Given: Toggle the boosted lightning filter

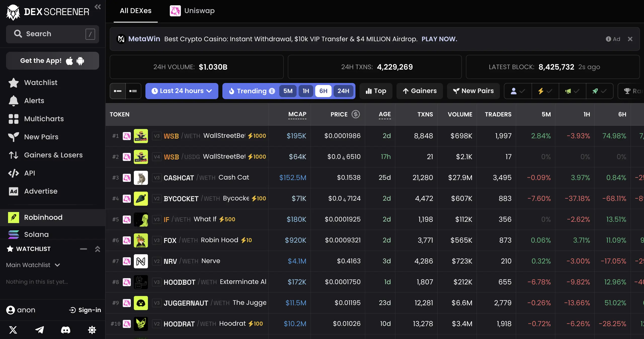Looking at the screenshot, I should pos(545,91).
